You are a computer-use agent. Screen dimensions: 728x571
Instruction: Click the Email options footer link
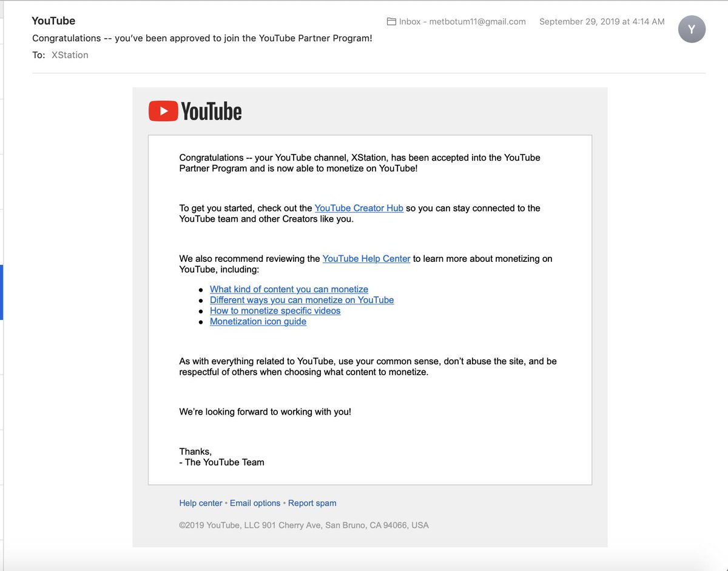(x=255, y=503)
